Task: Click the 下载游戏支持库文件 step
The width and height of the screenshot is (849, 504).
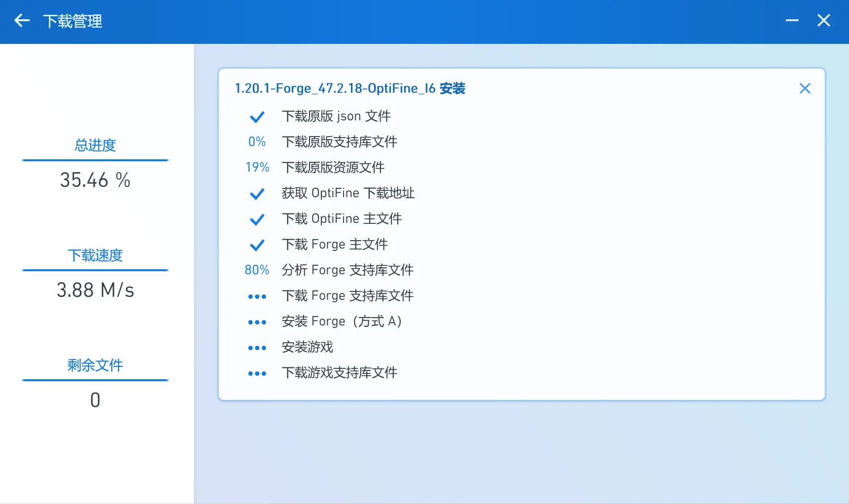Action: pyautogui.click(x=340, y=372)
